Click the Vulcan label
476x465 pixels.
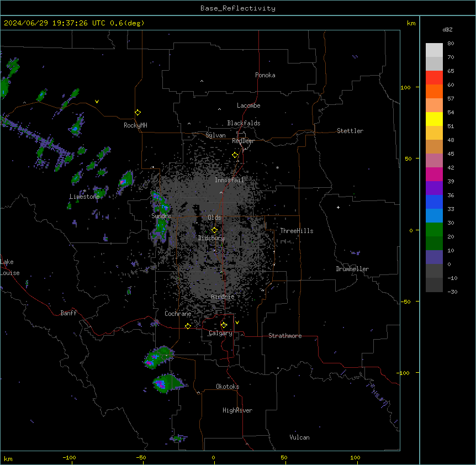click(299, 437)
